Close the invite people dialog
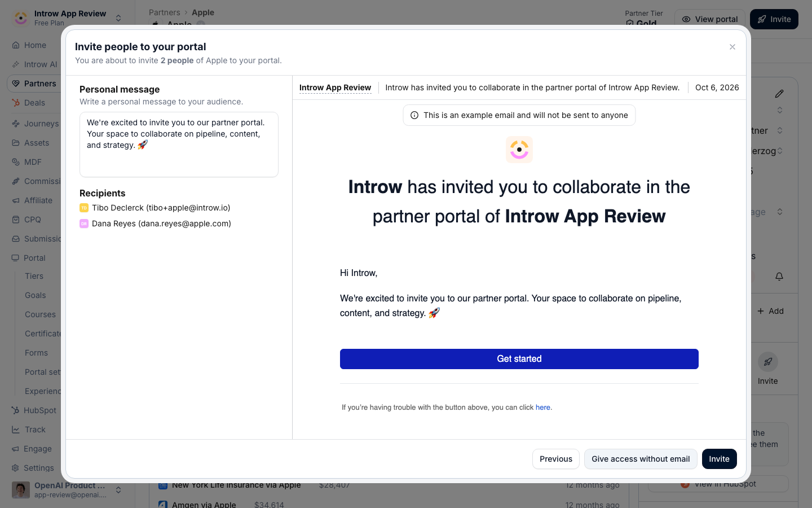This screenshot has height=508, width=812. (732, 47)
